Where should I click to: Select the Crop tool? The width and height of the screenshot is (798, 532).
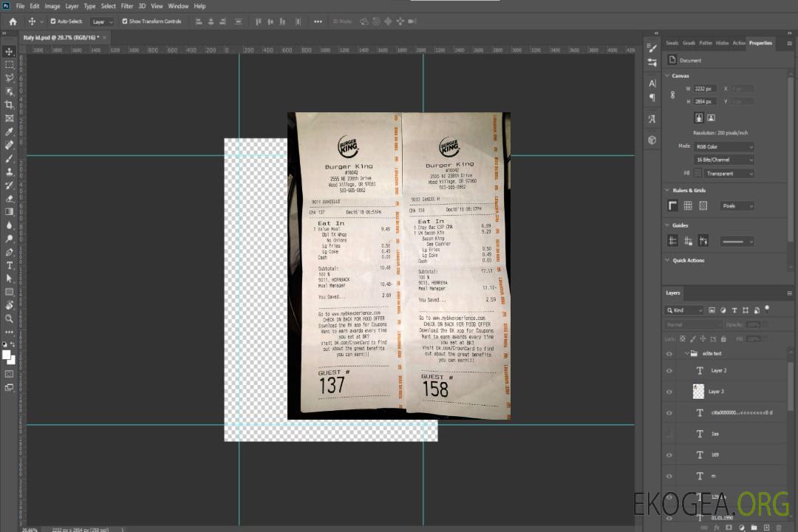tap(9, 105)
